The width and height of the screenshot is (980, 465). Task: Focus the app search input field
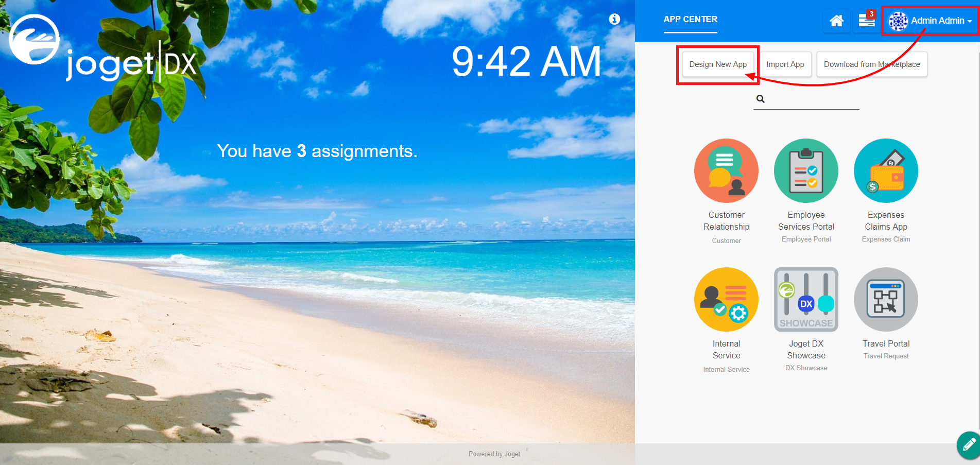(x=812, y=99)
